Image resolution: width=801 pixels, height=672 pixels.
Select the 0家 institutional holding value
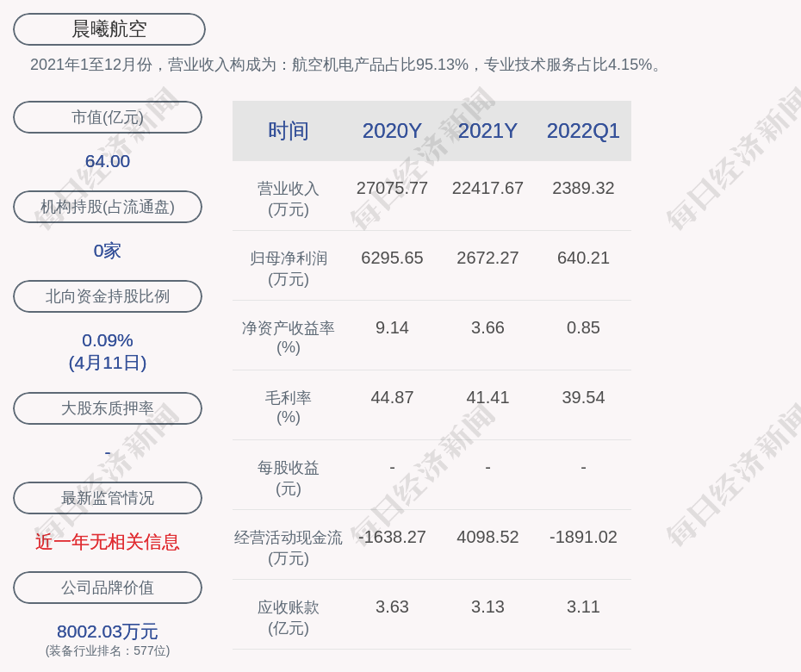108,251
